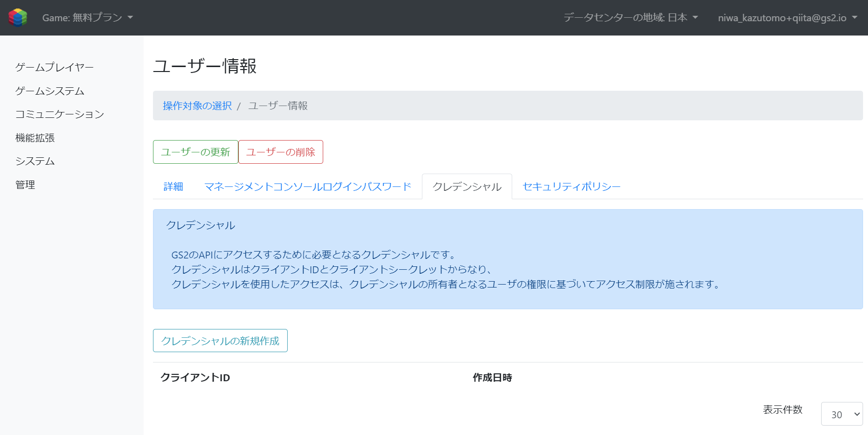Click the 表示件数 label
The image size is (868, 435).
coord(783,409)
